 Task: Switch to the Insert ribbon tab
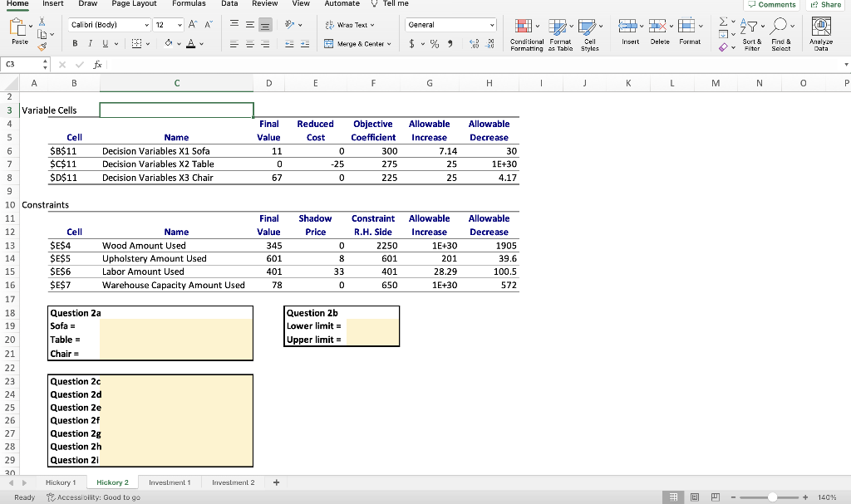tap(52, 3)
